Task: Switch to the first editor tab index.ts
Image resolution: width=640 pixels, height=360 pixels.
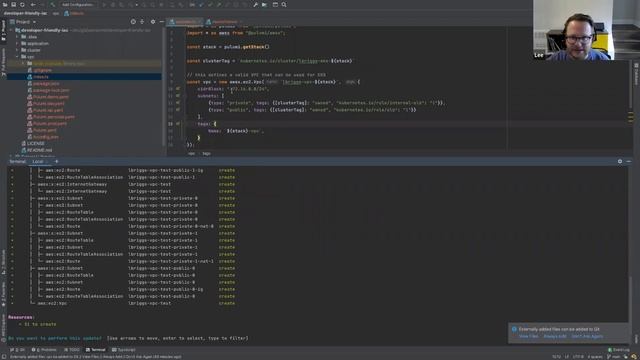Action: [x=185, y=22]
